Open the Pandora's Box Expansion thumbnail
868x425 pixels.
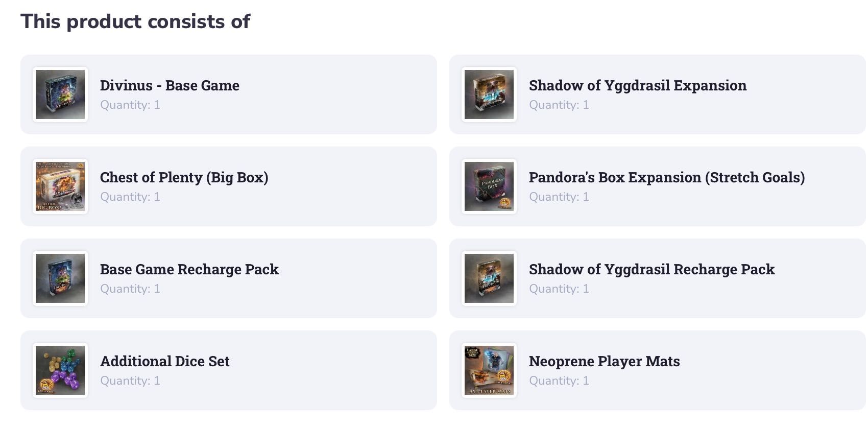click(489, 186)
